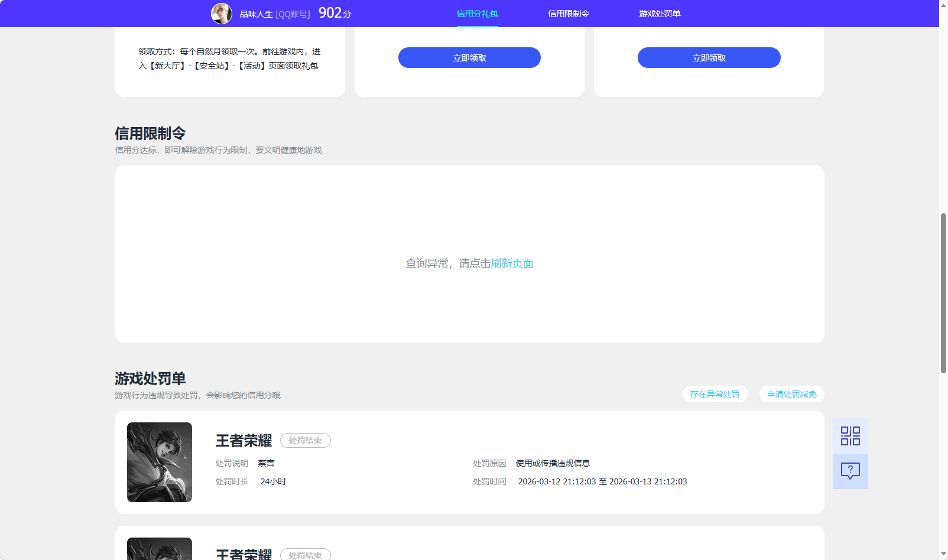Screen dimensions: 948x560
Task: Click the 使用或传播违规信息 reason text
Action: [x=553, y=463]
